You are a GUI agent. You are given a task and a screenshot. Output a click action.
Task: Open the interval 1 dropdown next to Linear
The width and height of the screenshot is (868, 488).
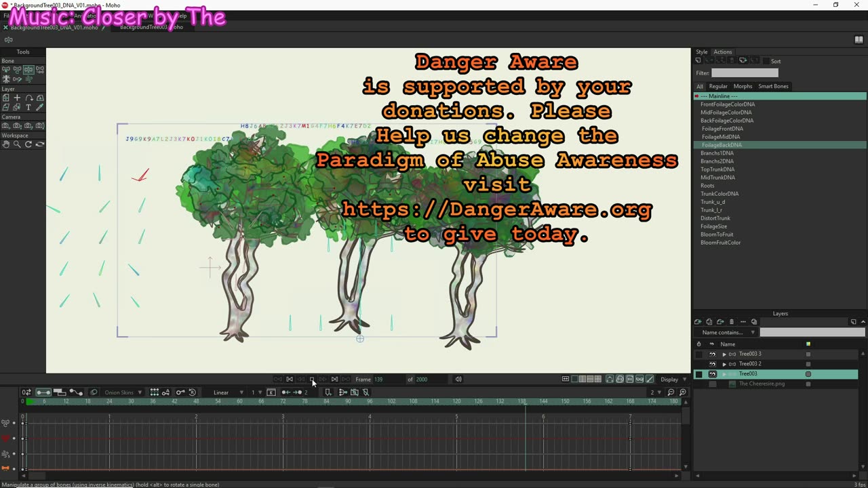(x=256, y=392)
